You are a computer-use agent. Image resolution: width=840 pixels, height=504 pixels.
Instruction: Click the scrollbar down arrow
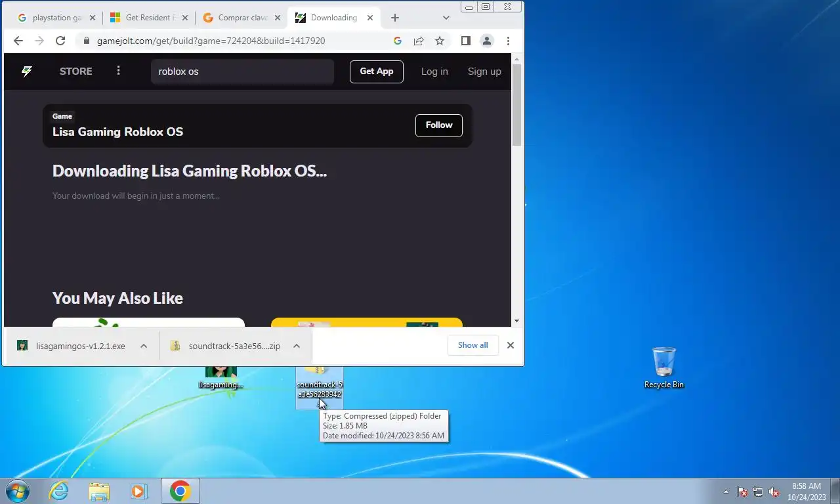(517, 321)
